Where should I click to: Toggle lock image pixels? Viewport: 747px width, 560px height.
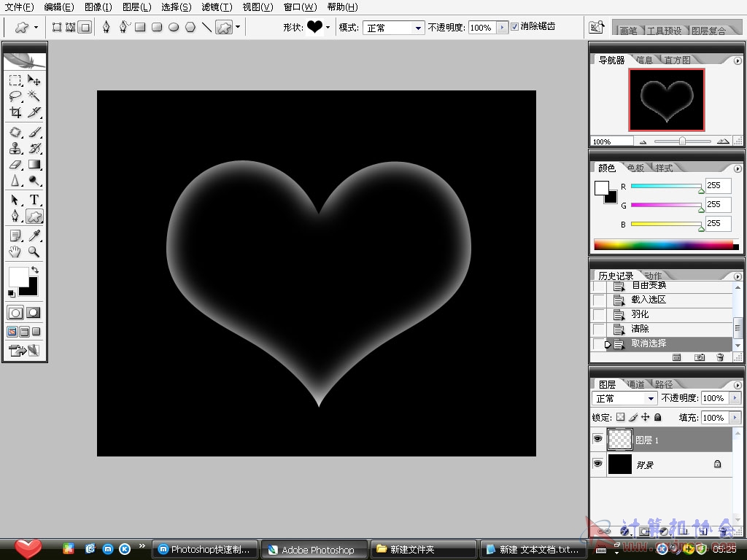[633, 417]
